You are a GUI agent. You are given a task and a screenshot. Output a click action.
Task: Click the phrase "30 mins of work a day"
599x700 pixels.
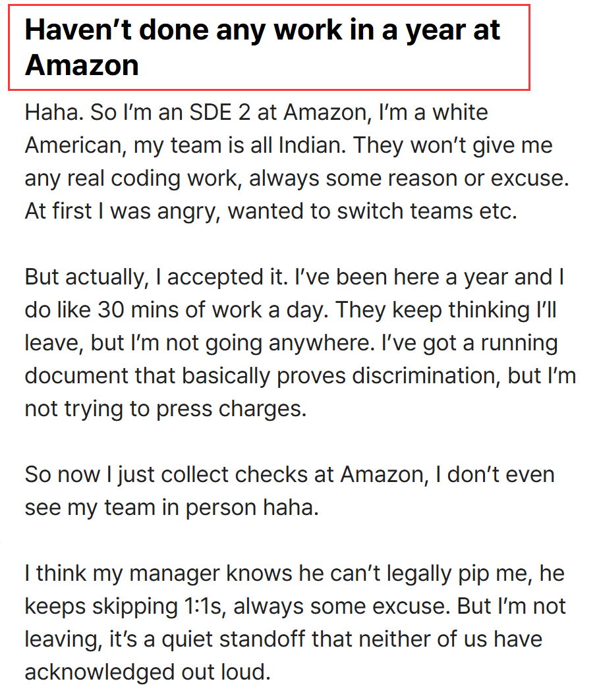(213, 310)
